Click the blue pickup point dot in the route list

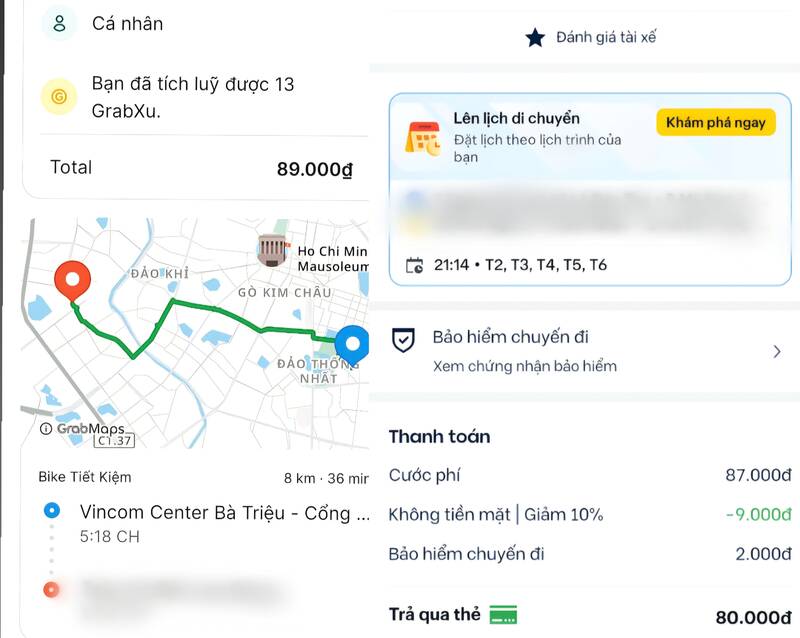point(52,510)
